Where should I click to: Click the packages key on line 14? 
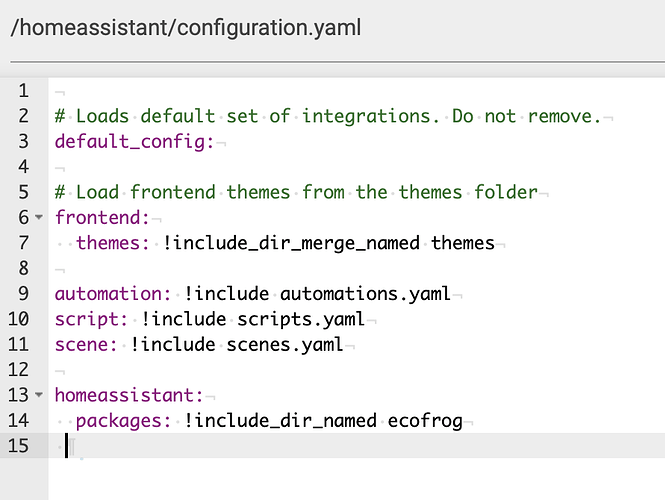click(123, 421)
